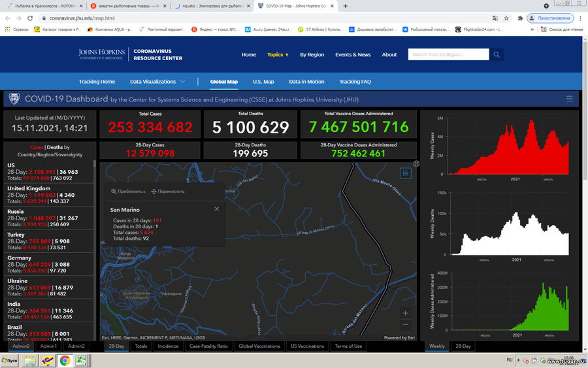Toggle the map legend list icon
This screenshot has width=588, height=368.
click(405, 173)
